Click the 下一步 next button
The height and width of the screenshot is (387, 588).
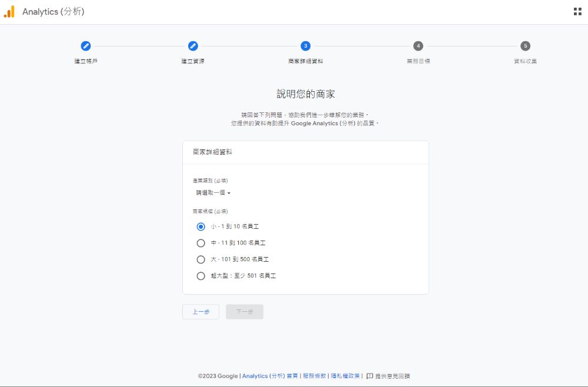[245, 312]
